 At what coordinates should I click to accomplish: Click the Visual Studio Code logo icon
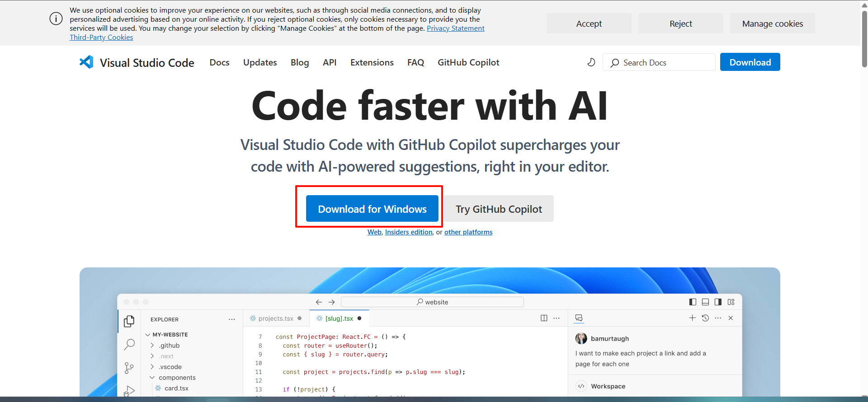[x=86, y=62]
